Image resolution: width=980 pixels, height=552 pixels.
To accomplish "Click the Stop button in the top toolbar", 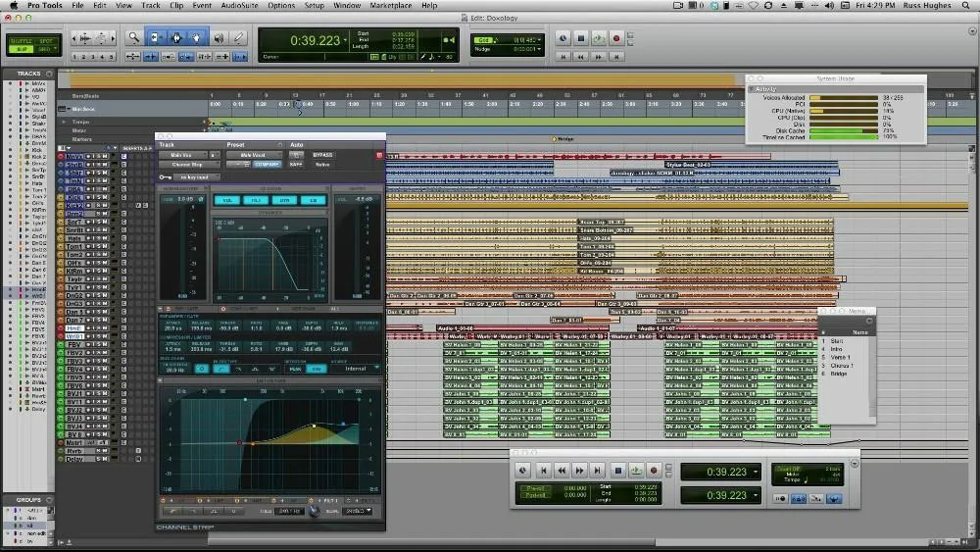I will pyautogui.click(x=580, y=39).
